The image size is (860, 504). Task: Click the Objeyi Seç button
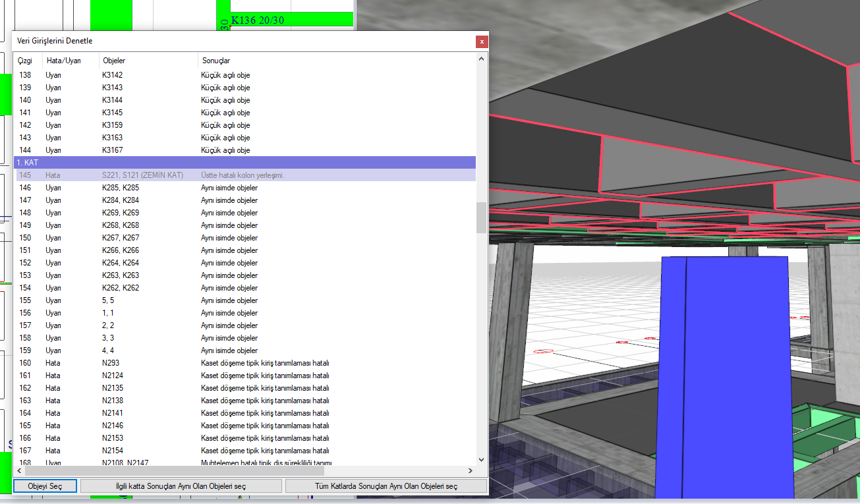[x=45, y=486]
